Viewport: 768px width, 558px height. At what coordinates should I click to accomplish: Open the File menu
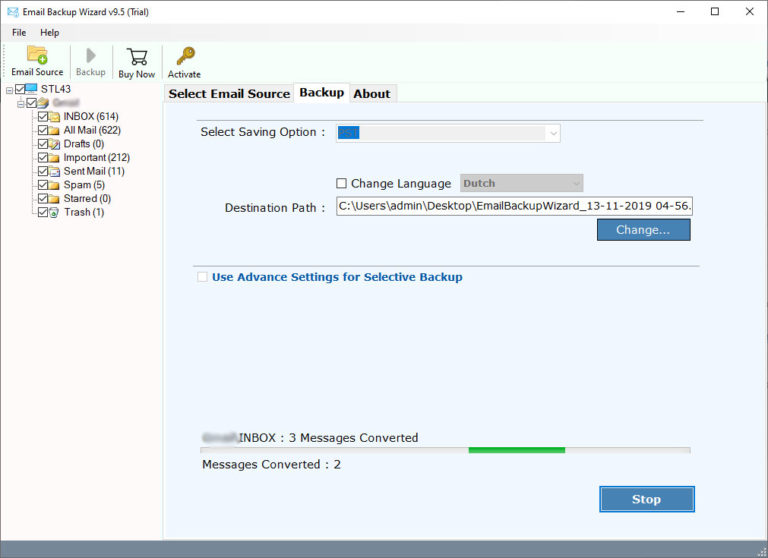19,32
